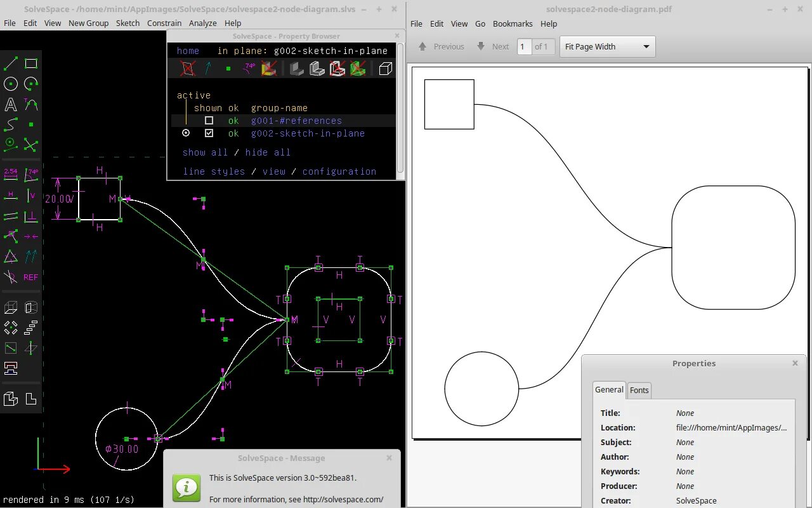Apply the distance/diameter constraint tool
The height and width of the screenshot is (508, 812).
click(11, 174)
